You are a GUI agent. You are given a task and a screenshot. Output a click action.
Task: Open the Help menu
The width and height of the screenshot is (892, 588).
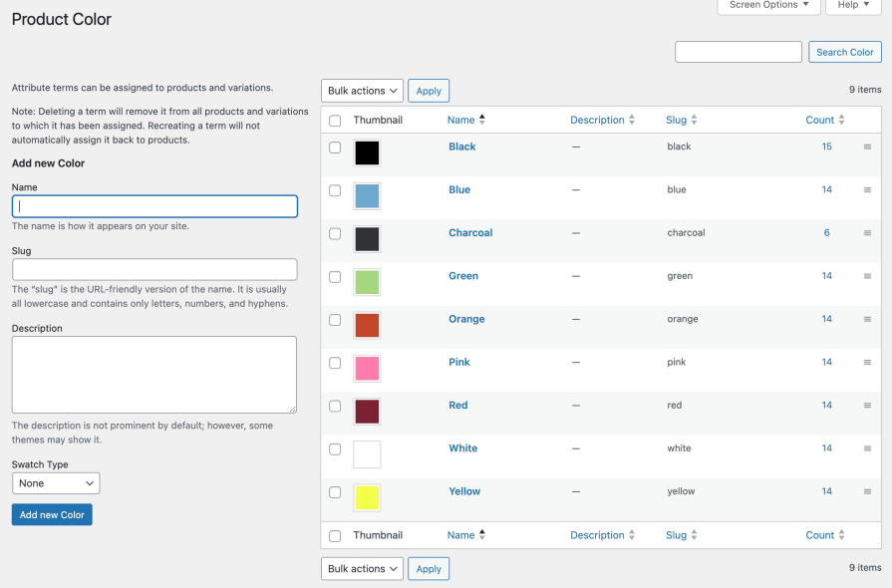coord(853,6)
